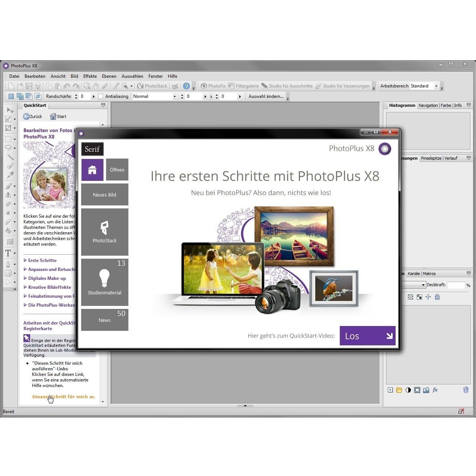Click the layer effects fx icon

click(435, 390)
